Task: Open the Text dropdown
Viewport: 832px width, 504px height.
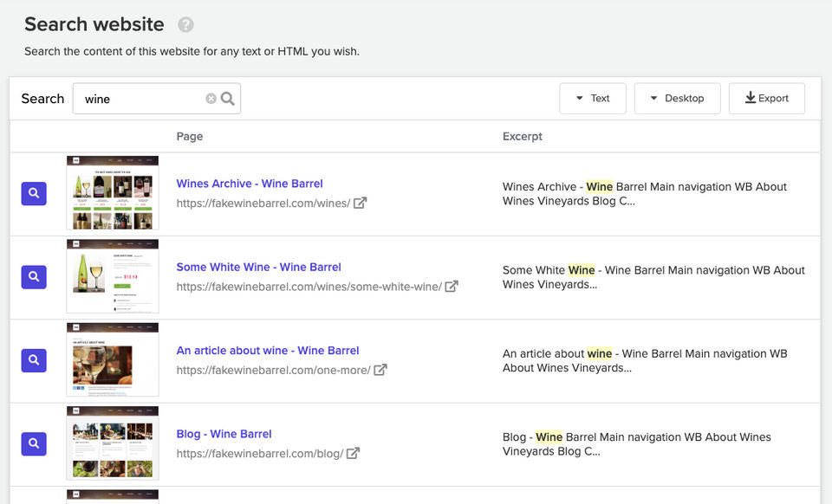Action: pyautogui.click(x=593, y=98)
